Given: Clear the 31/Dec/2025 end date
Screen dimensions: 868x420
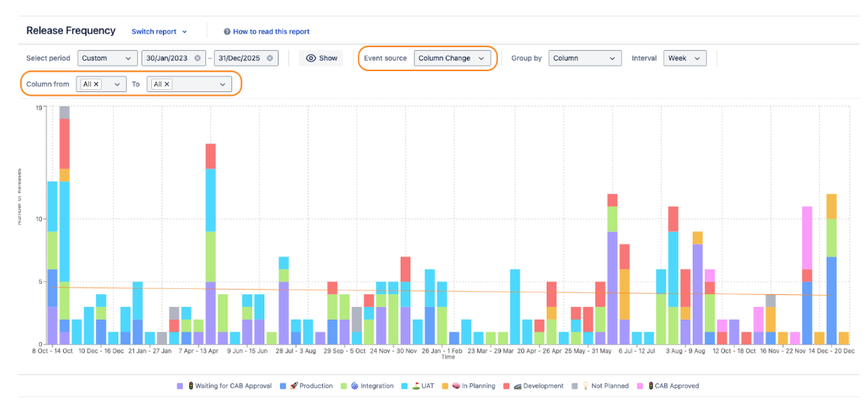Looking at the screenshot, I should [270, 58].
